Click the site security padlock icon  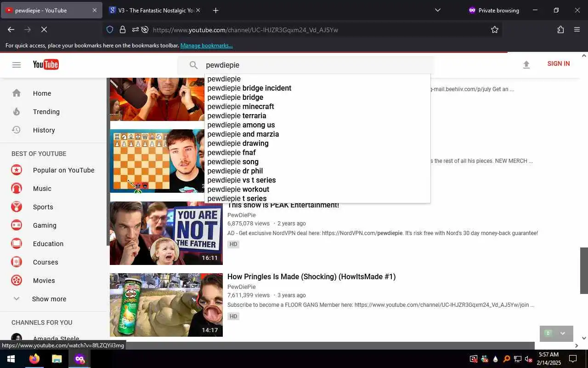[123, 29]
